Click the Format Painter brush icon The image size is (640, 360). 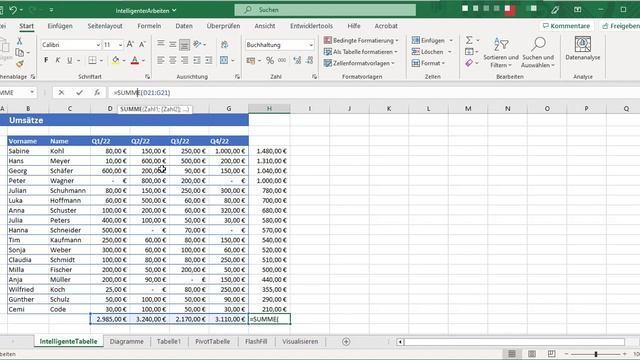click(x=19, y=64)
